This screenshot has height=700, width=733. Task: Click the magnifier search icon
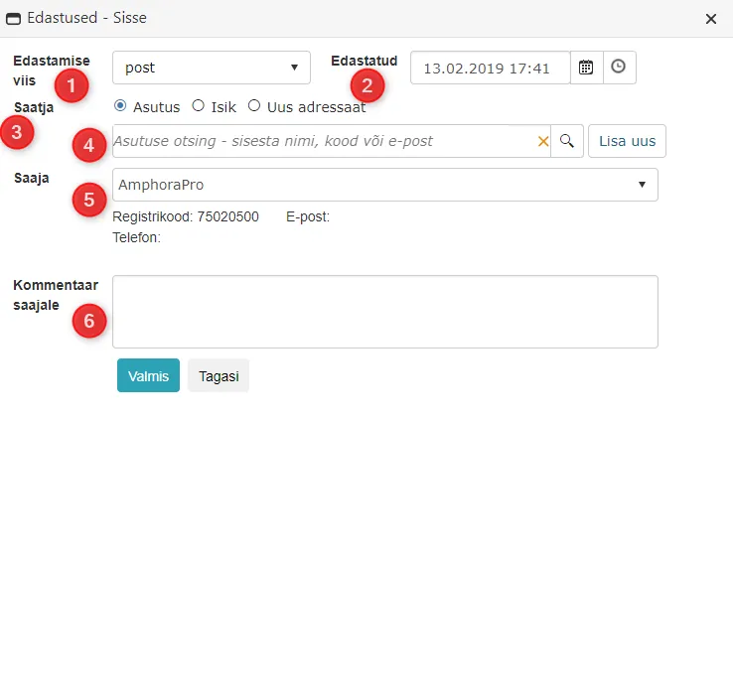click(567, 141)
